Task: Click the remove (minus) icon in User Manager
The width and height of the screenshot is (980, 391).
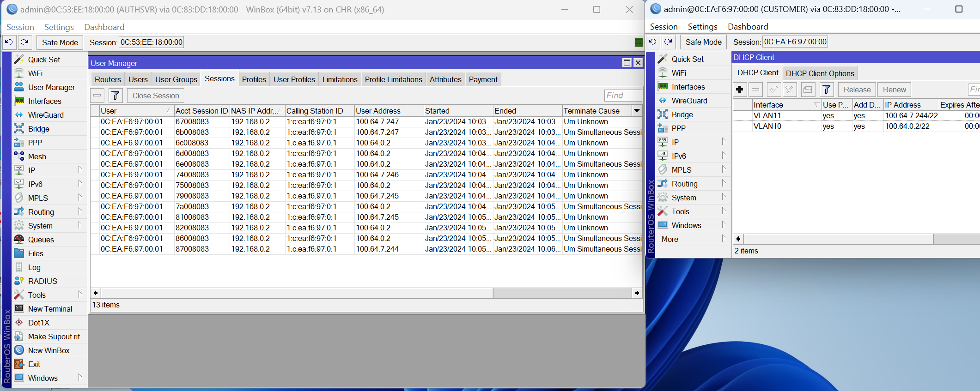Action: [97, 96]
